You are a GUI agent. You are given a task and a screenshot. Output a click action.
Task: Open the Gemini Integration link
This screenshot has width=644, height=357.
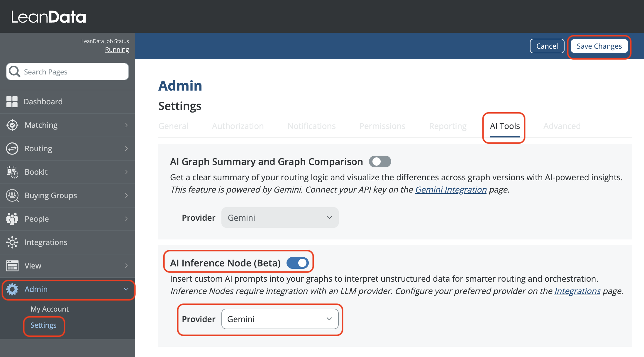click(x=450, y=190)
